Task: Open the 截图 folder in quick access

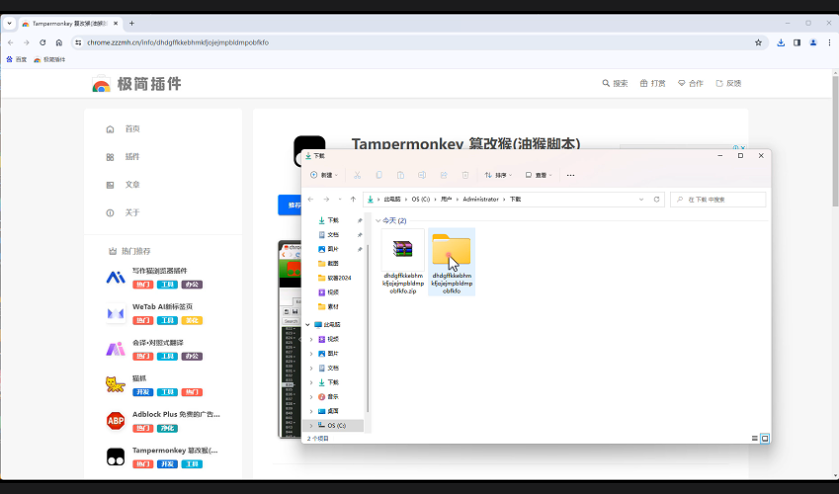Action: tap(333, 263)
